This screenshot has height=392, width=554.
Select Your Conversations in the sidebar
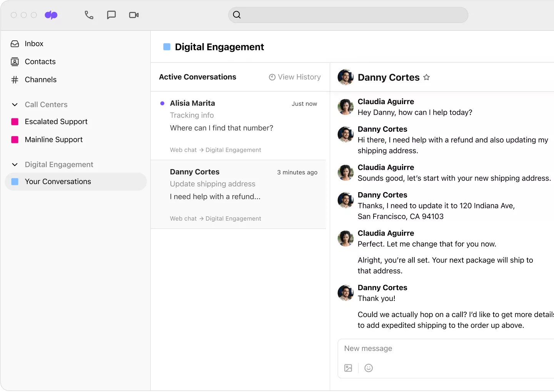point(58,181)
